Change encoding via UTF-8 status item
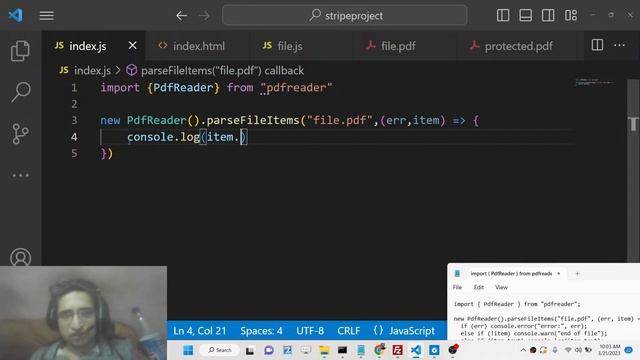This screenshot has height=360, width=640. coord(310,331)
